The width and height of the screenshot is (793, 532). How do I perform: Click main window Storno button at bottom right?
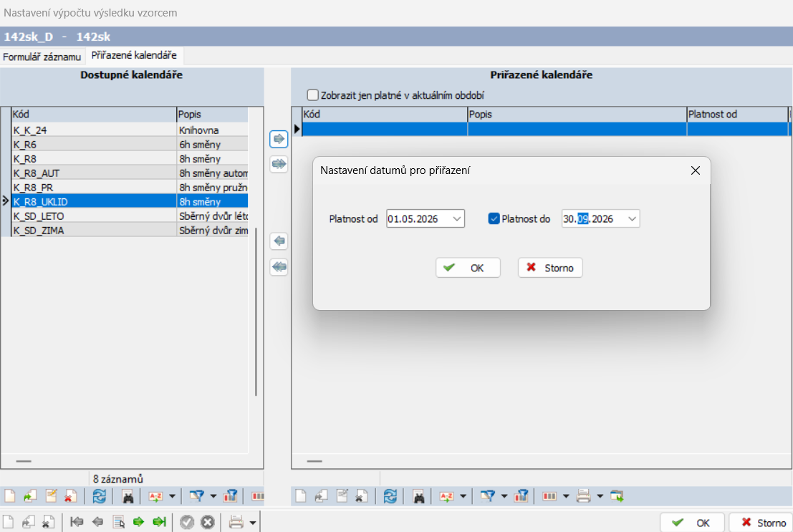pyautogui.click(x=761, y=523)
